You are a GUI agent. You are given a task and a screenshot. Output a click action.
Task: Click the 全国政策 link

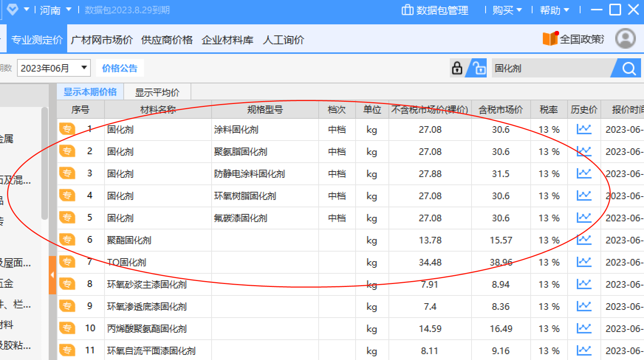(582, 39)
